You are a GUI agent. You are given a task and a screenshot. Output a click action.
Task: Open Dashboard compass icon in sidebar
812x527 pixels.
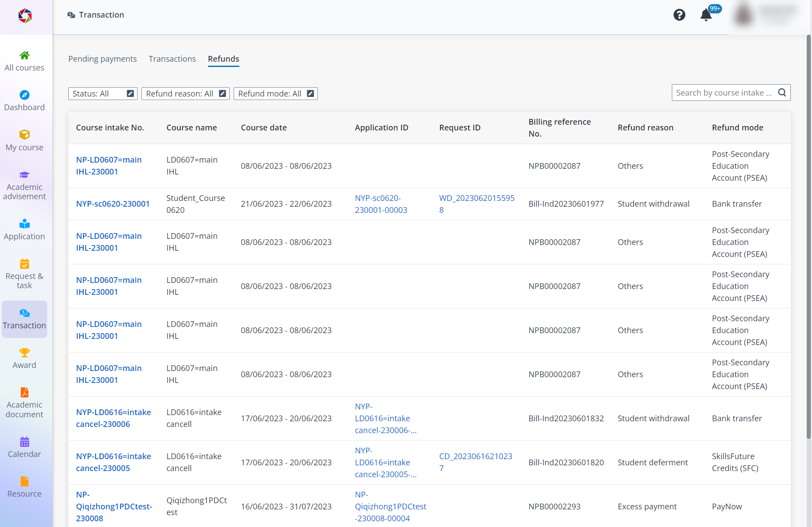pyautogui.click(x=25, y=95)
